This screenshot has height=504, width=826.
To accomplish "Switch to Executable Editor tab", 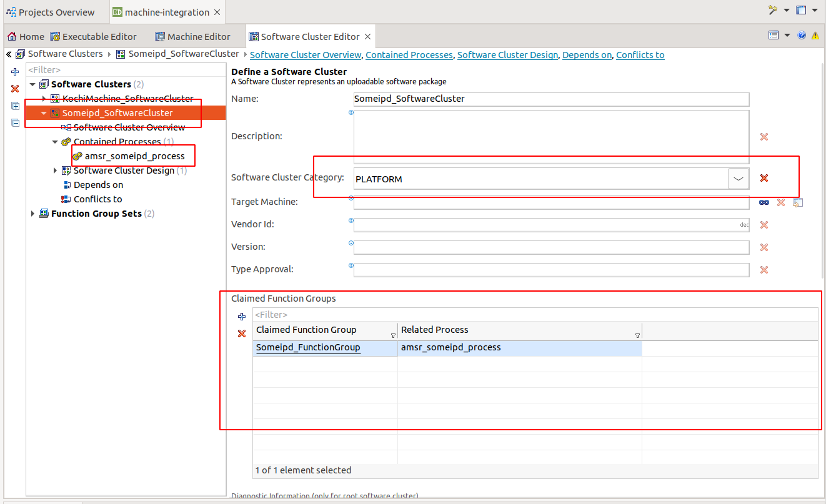I will point(93,37).
